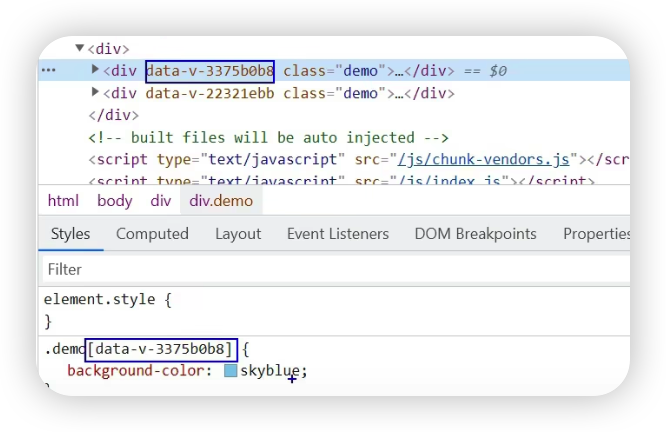Collapse the parent <div> node

[x=79, y=48]
